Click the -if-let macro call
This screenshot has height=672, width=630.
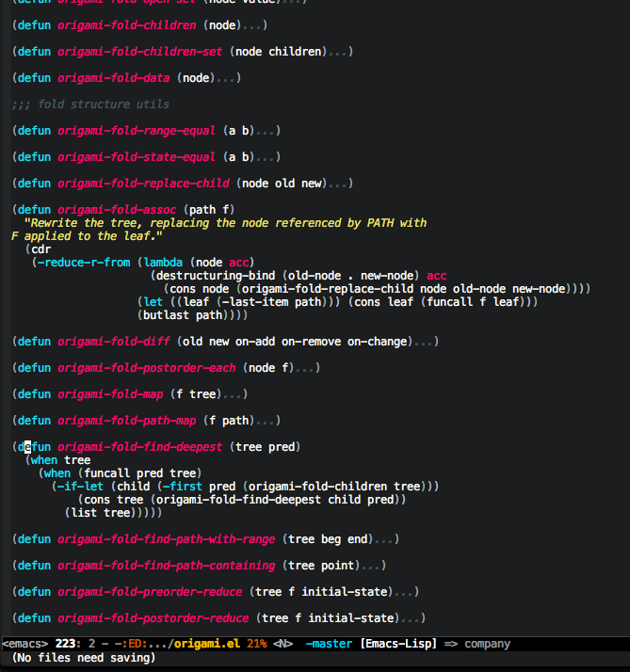pyautogui.click(x=80, y=487)
